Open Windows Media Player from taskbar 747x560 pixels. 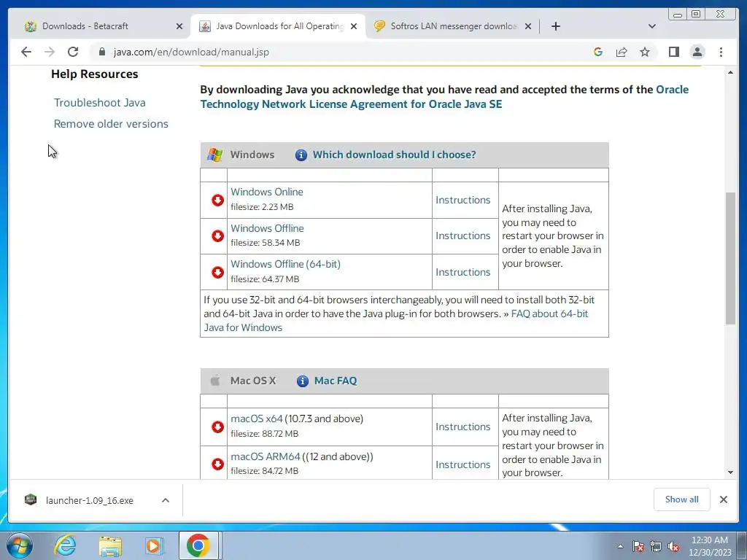pos(154,545)
